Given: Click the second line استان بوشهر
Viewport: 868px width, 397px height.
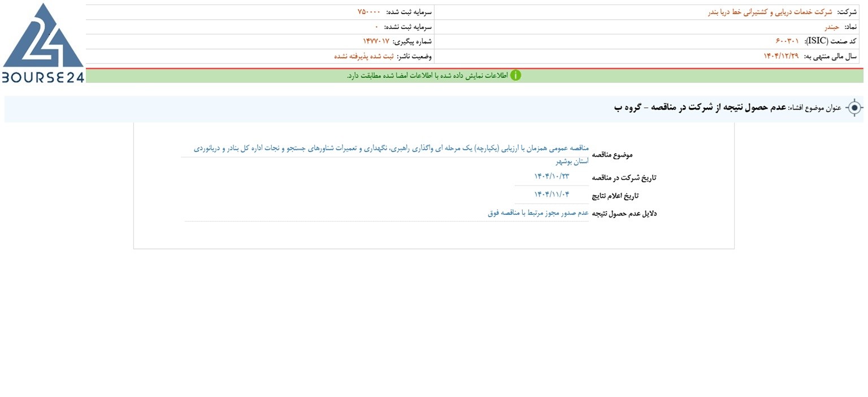Looking at the screenshot, I should point(572,161).
